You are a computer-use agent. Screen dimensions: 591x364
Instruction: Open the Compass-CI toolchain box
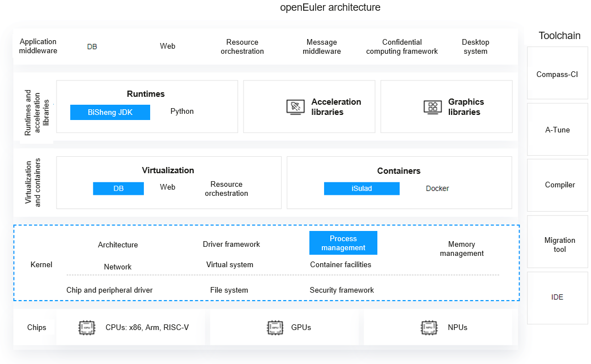click(557, 74)
